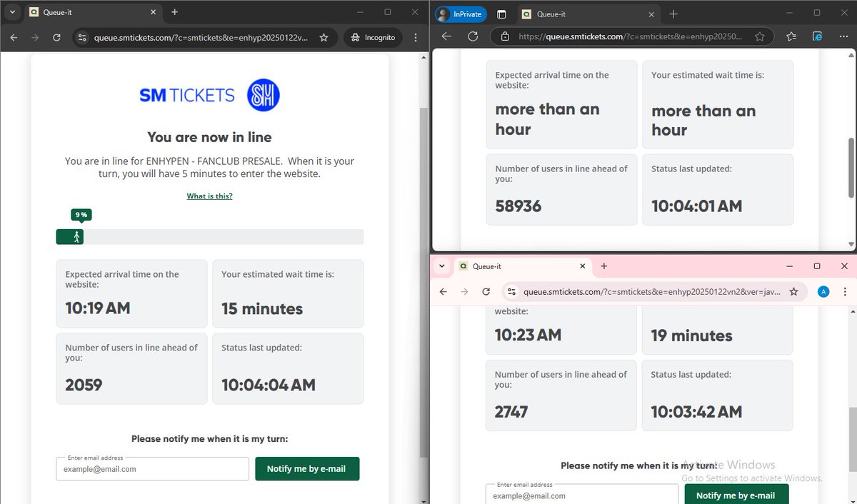Click the 58936 users ahead count in Edge
The width and height of the screenshot is (857, 504).
[518, 206]
